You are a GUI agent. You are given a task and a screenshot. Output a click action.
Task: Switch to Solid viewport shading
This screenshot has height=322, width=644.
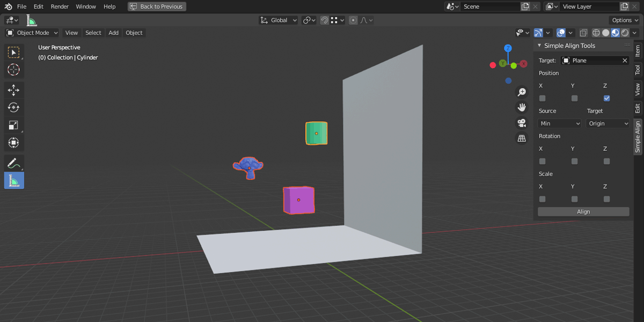click(606, 33)
